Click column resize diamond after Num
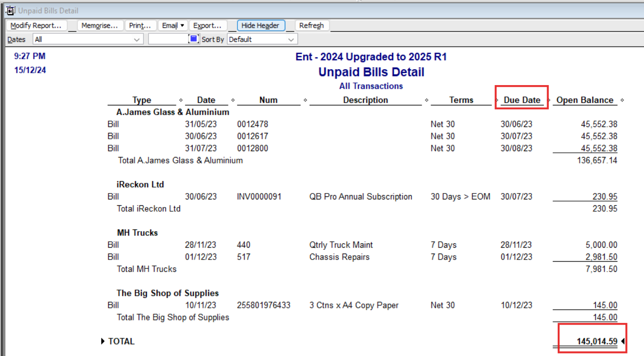This screenshot has height=356, width=644. click(305, 100)
